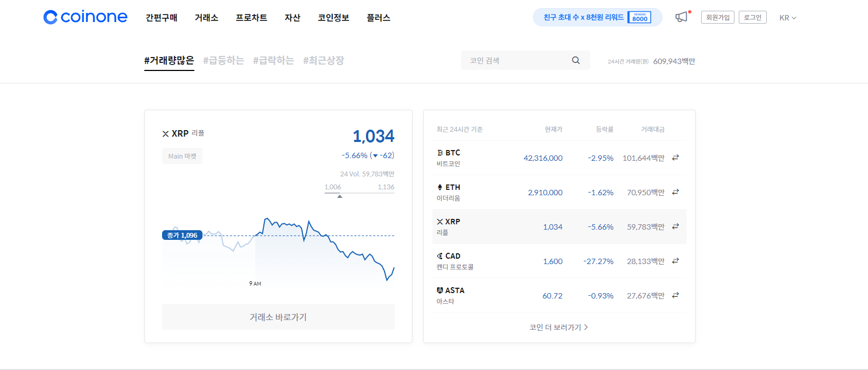This screenshot has height=370, width=868.
Task: Select the #거래량많은 tab
Action: tap(169, 61)
